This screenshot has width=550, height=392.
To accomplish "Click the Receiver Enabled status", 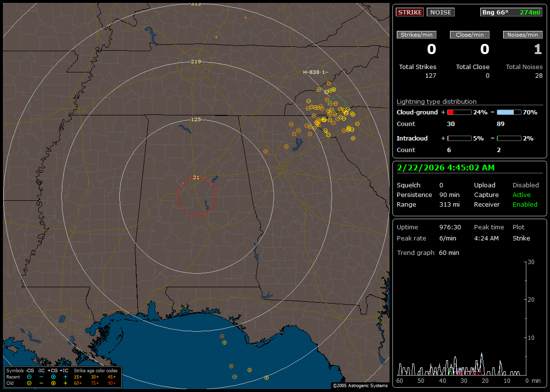I will click(525, 204).
